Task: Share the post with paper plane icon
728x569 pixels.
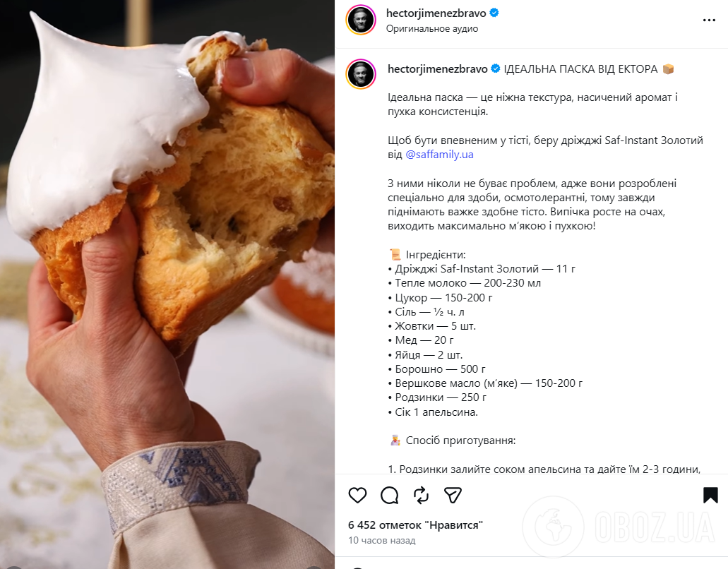Action: 453,495
